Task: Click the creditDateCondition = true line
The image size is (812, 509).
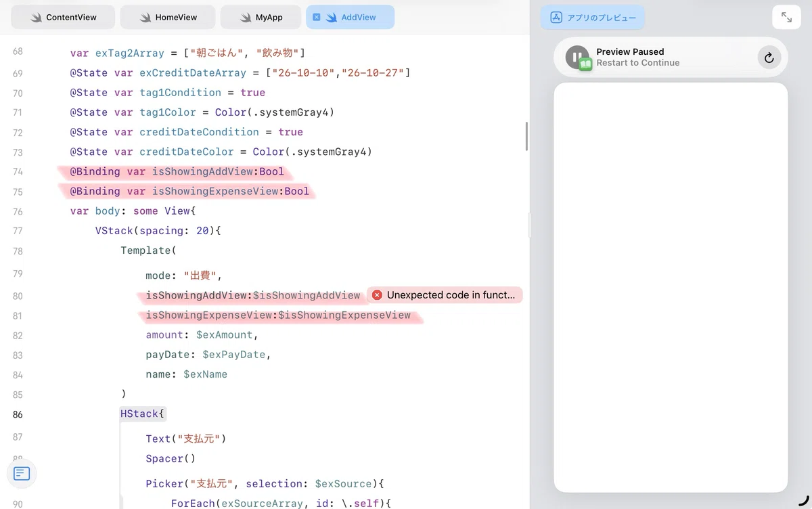Action: pyautogui.click(x=186, y=132)
